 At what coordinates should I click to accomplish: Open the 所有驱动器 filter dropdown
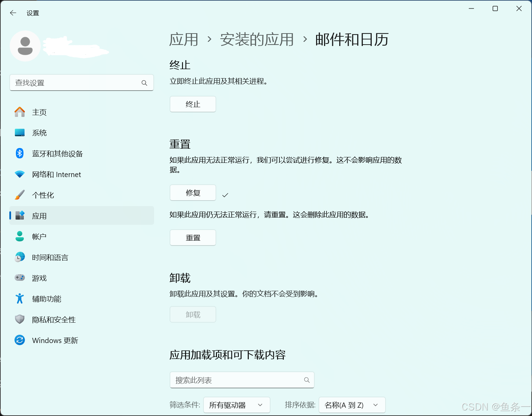(237, 405)
